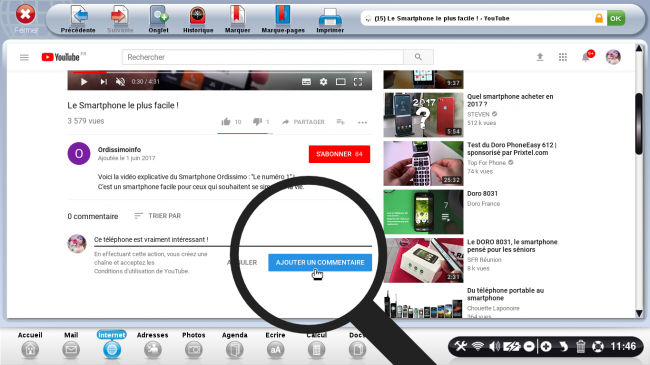Click the Rechercher search field

click(262, 57)
